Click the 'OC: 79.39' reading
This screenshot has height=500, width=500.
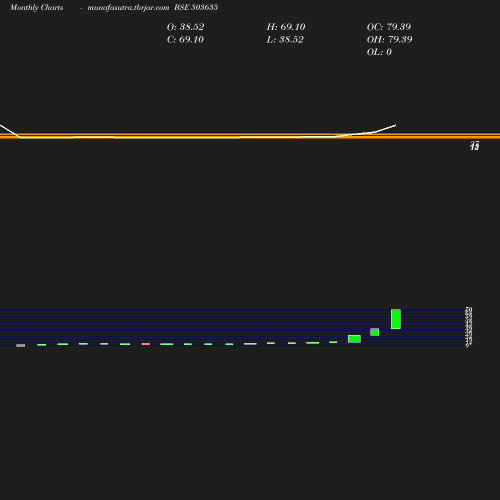pyautogui.click(x=389, y=27)
